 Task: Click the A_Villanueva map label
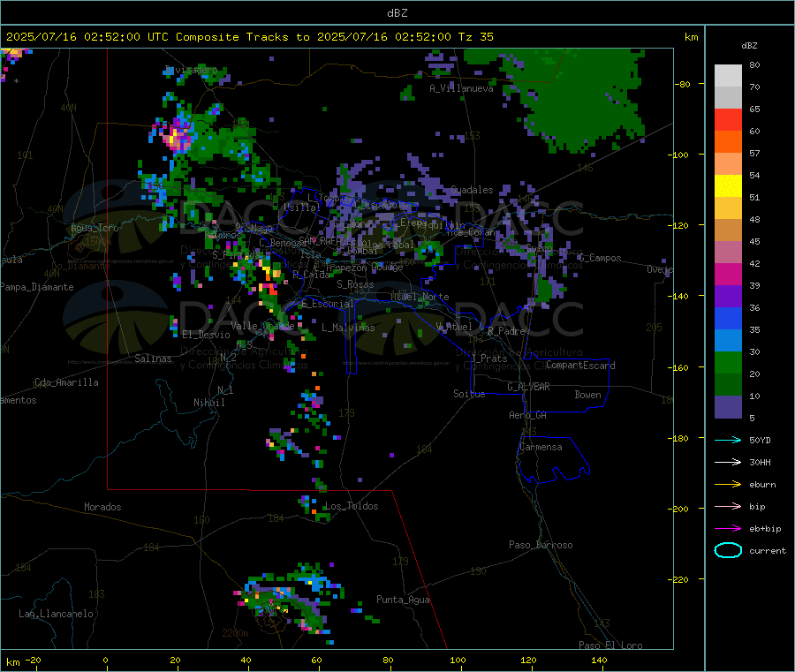click(461, 88)
